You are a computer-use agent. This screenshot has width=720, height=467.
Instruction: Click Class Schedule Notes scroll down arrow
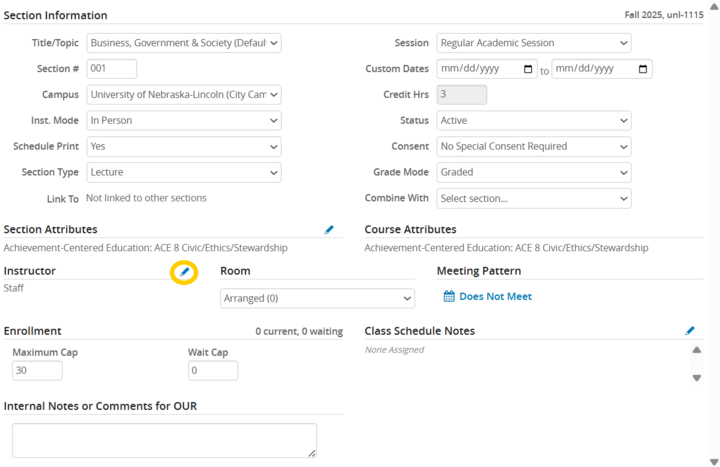tap(697, 378)
